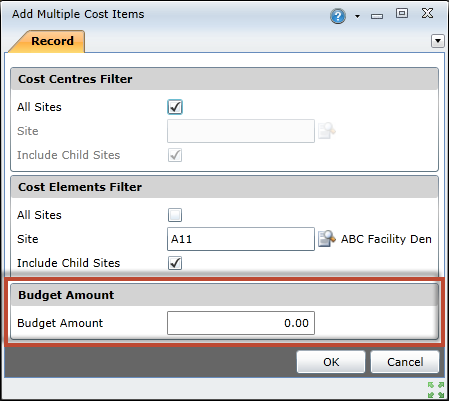Minimize the Add Multiple Cost Items dialog

(377, 16)
